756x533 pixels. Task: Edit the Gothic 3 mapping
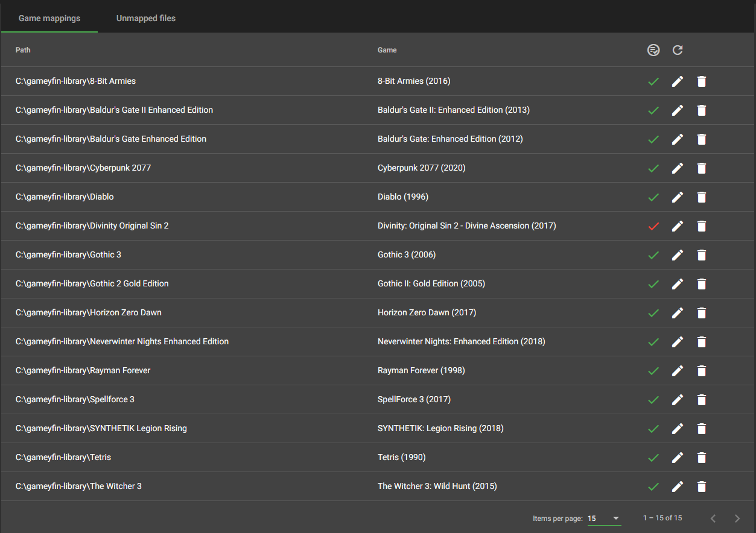(x=678, y=255)
